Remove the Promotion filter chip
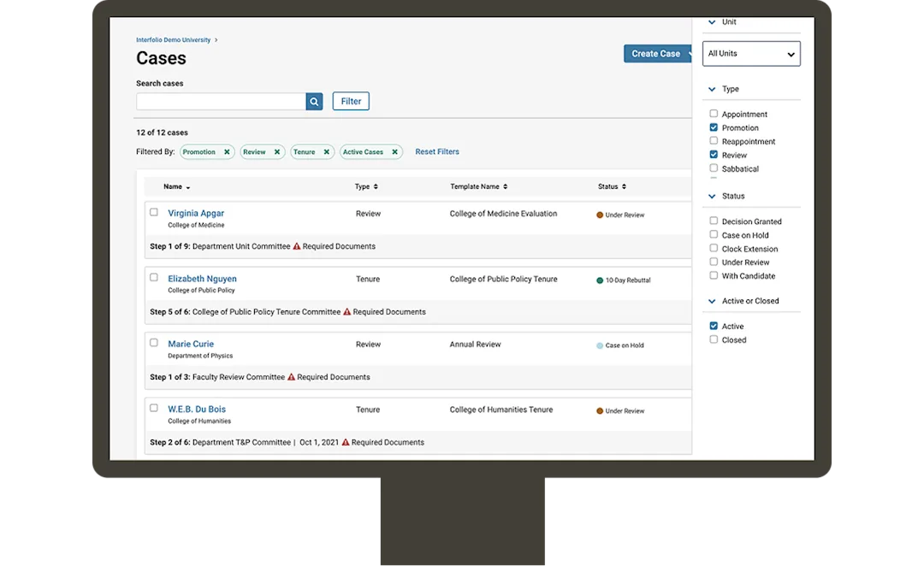924x566 pixels. click(x=227, y=152)
